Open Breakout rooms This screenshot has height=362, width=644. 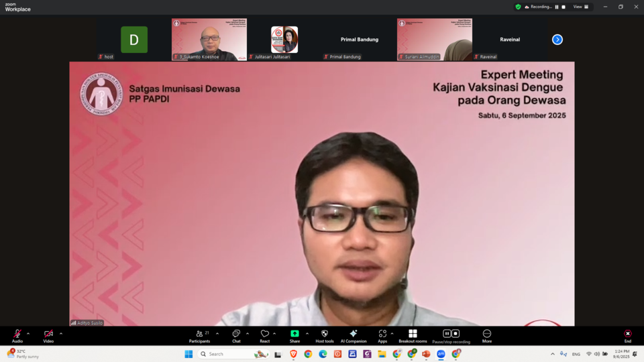(x=412, y=334)
